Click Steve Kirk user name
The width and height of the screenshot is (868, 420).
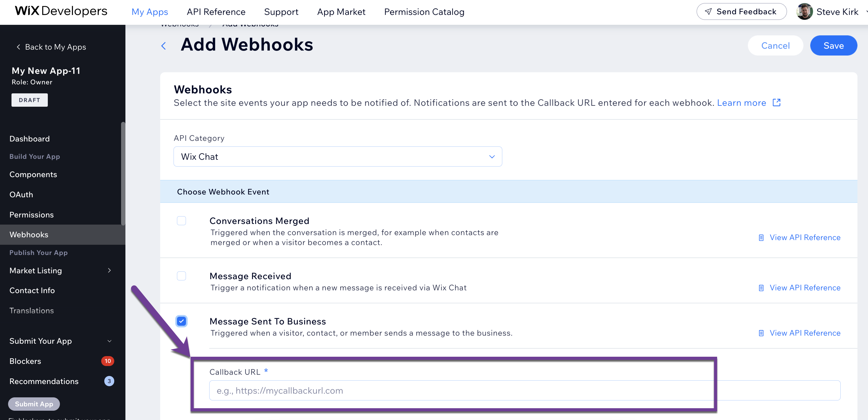pos(837,12)
